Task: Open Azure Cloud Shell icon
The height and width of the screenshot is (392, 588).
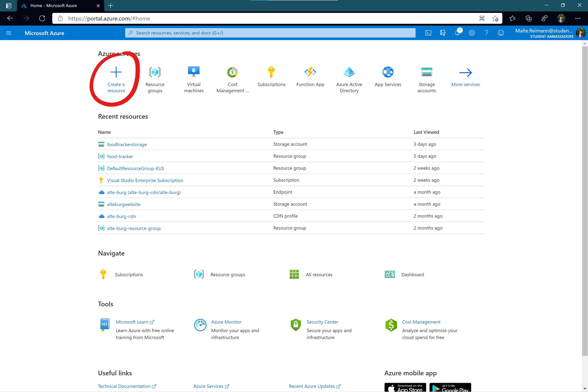Action: [428, 33]
